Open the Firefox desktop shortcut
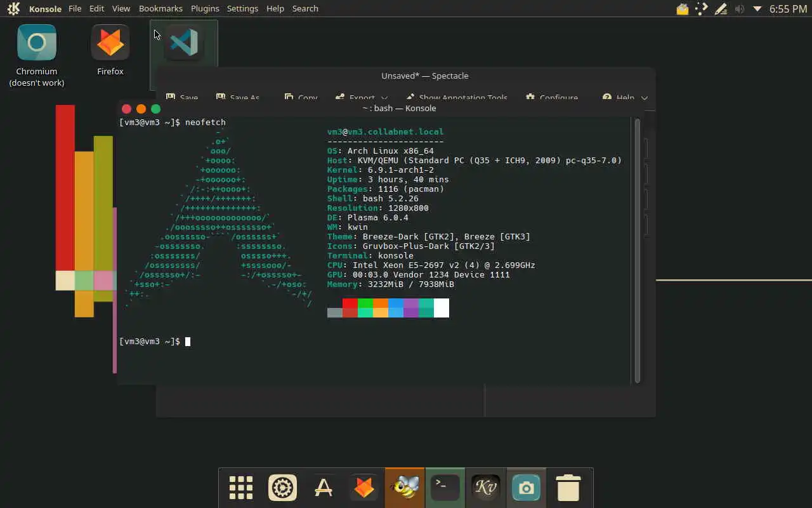The height and width of the screenshot is (508, 812). (x=110, y=50)
